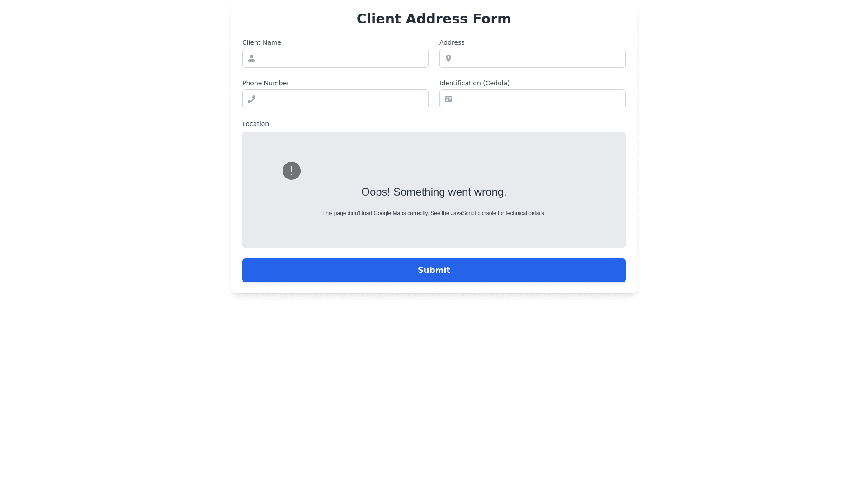Screen dimensions: 868x488
Task: Focus the Client Name text input
Action: (341, 58)
